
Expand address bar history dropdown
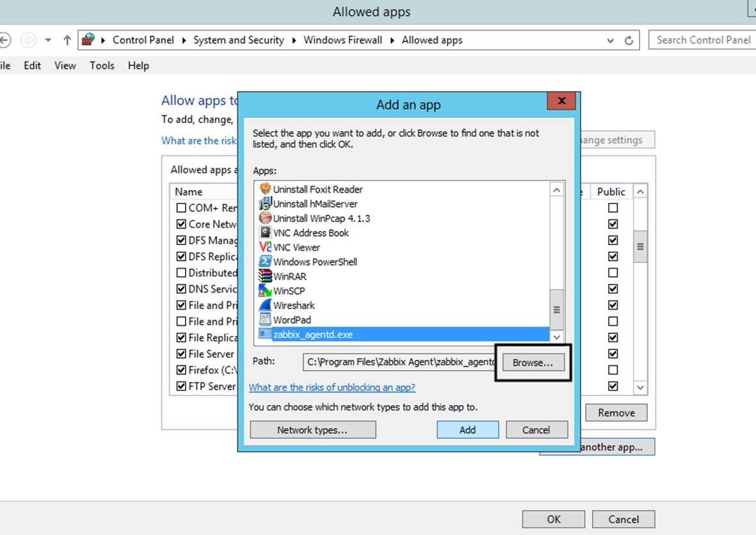click(x=611, y=40)
